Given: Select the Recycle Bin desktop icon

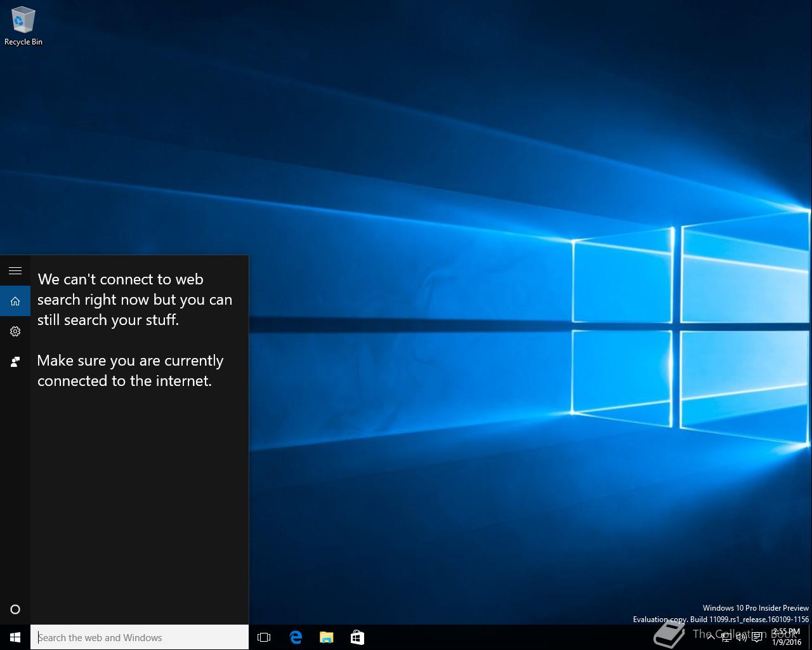Looking at the screenshot, I should tap(23, 27).
